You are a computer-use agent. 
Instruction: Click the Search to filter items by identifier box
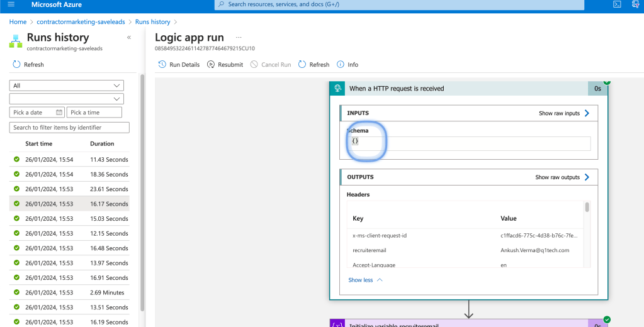click(69, 127)
